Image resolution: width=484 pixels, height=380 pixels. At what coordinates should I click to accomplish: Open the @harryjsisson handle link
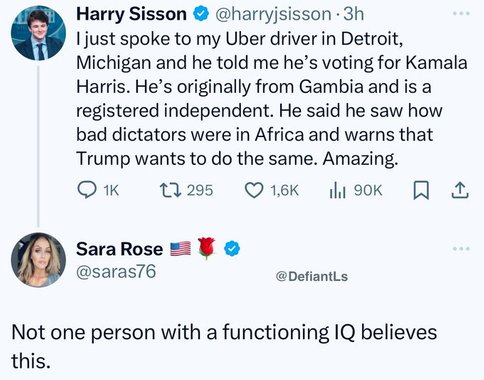pyautogui.click(x=273, y=14)
